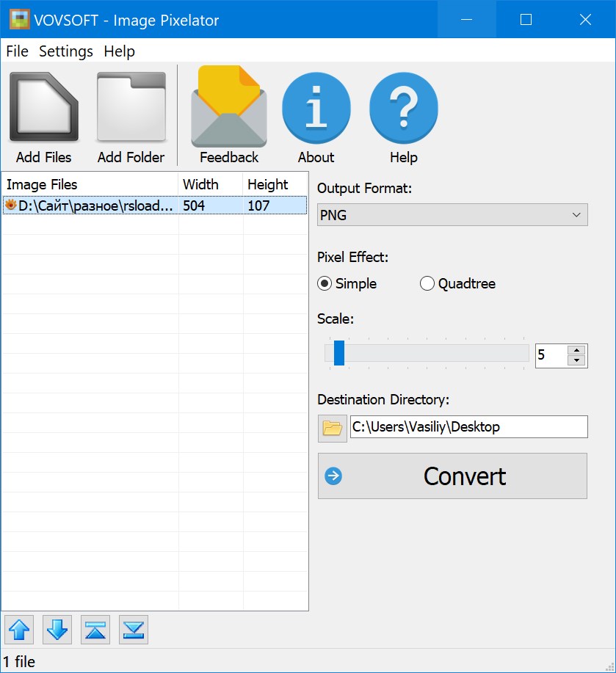Select the rsload image file row

154,205
